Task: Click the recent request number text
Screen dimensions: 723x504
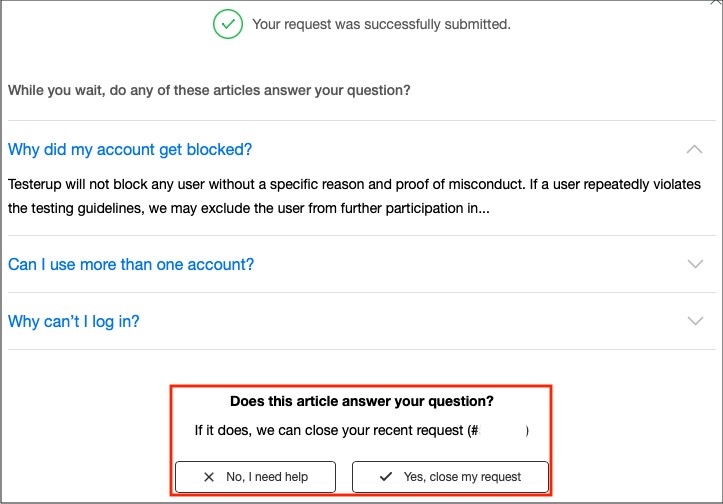Action: click(498, 431)
